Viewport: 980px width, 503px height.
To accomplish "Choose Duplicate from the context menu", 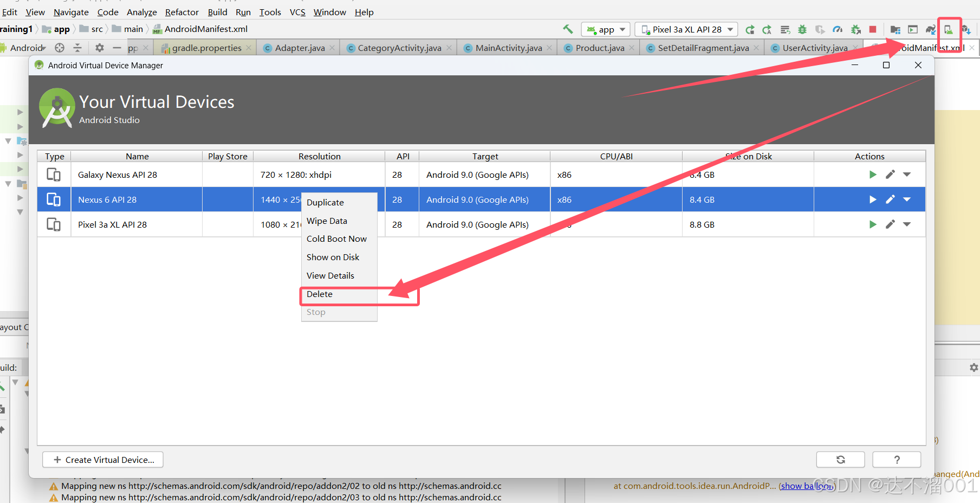I will (x=339, y=202).
